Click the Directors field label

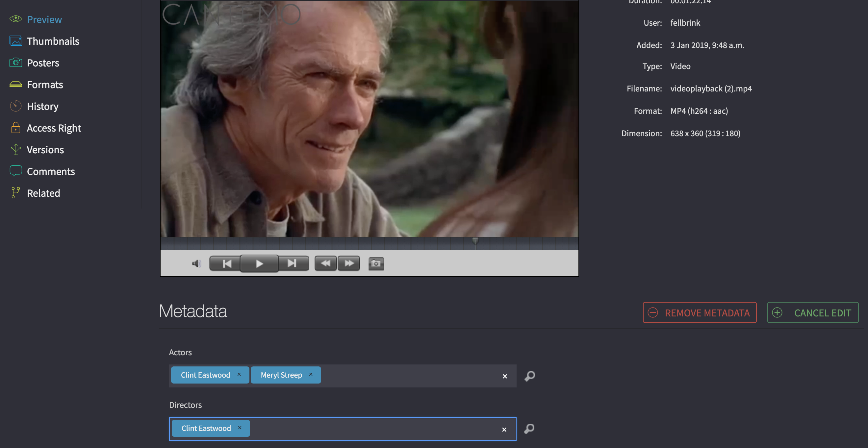(x=185, y=405)
